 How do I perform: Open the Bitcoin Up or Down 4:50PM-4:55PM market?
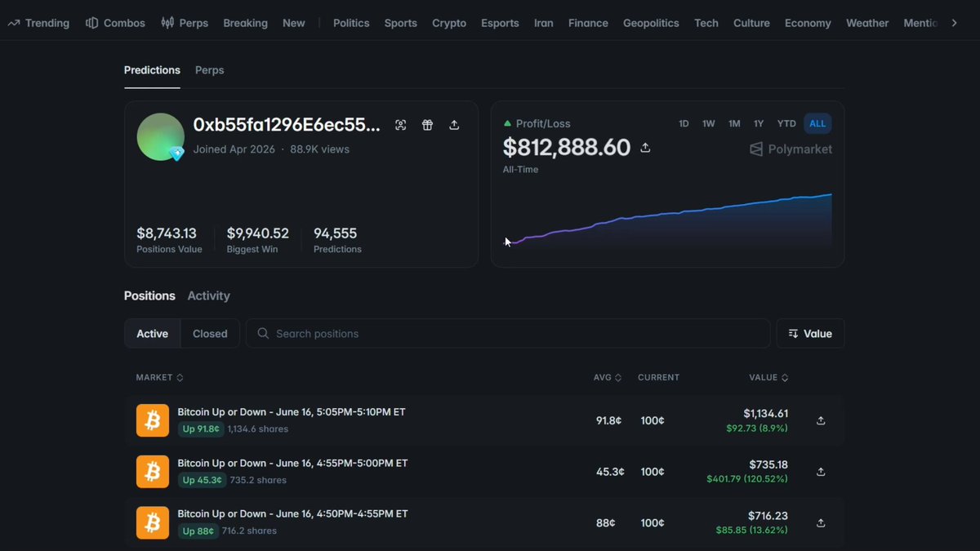pyautogui.click(x=292, y=513)
